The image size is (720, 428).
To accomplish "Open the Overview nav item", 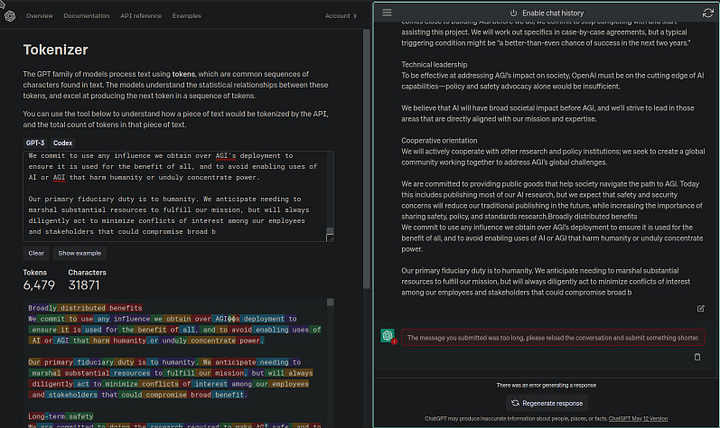I will 39,16.
